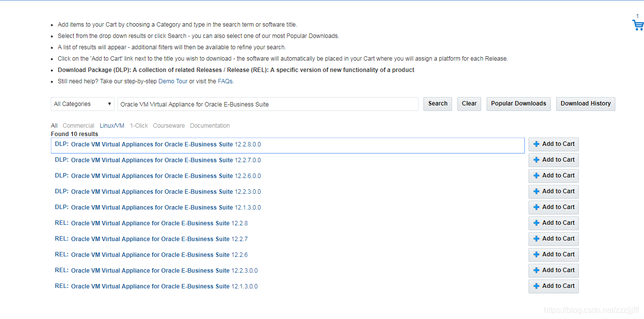Open the Demo Tour link
644x319 pixels.
click(173, 81)
